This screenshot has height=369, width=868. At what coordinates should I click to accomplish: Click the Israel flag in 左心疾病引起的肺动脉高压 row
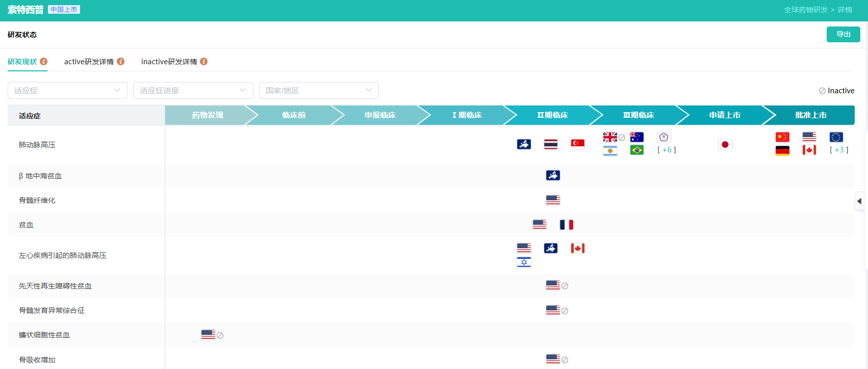524,262
